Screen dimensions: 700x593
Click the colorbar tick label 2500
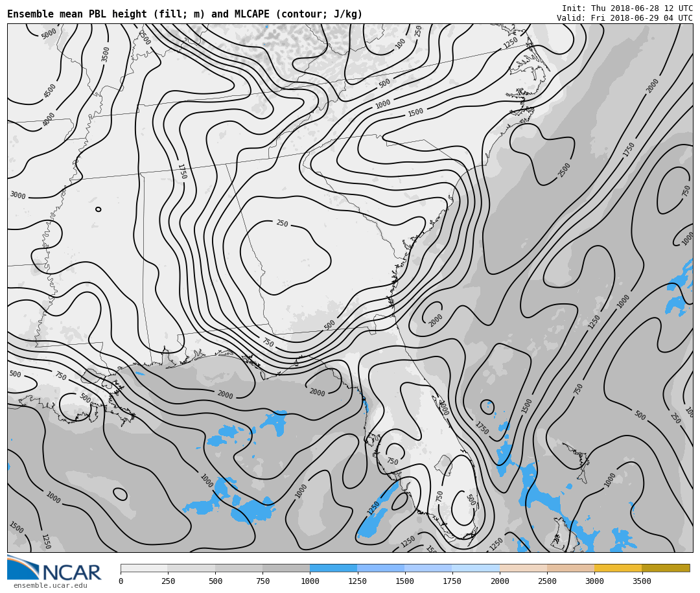547,581
